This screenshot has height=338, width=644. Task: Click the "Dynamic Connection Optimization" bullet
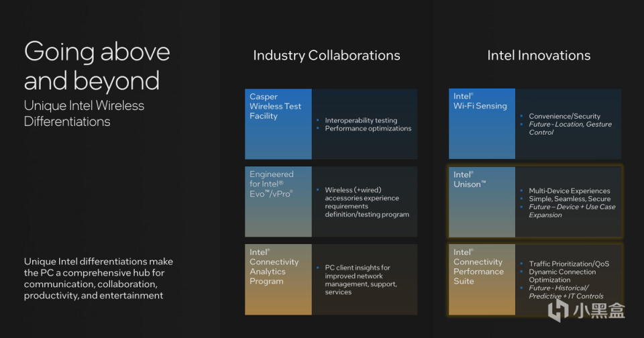click(x=562, y=276)
